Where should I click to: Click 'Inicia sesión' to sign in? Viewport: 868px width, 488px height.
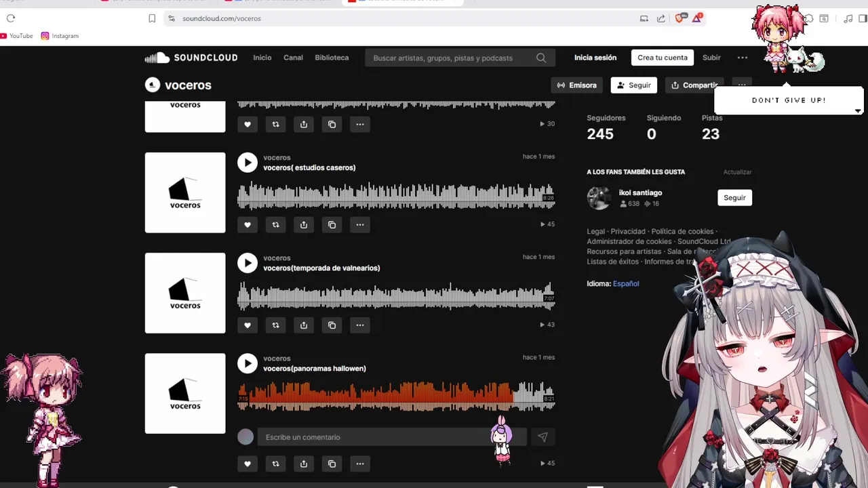(x=595, y=58)
